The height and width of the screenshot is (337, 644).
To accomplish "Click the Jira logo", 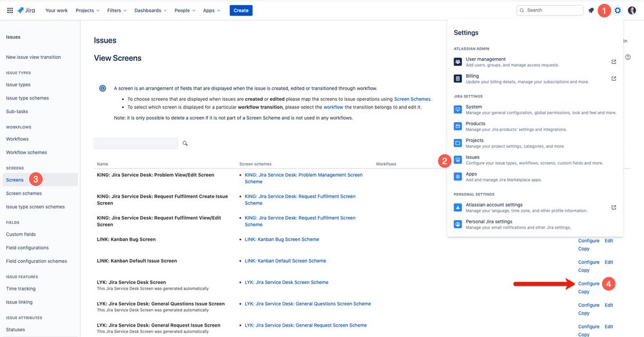I will coord(26,10).
